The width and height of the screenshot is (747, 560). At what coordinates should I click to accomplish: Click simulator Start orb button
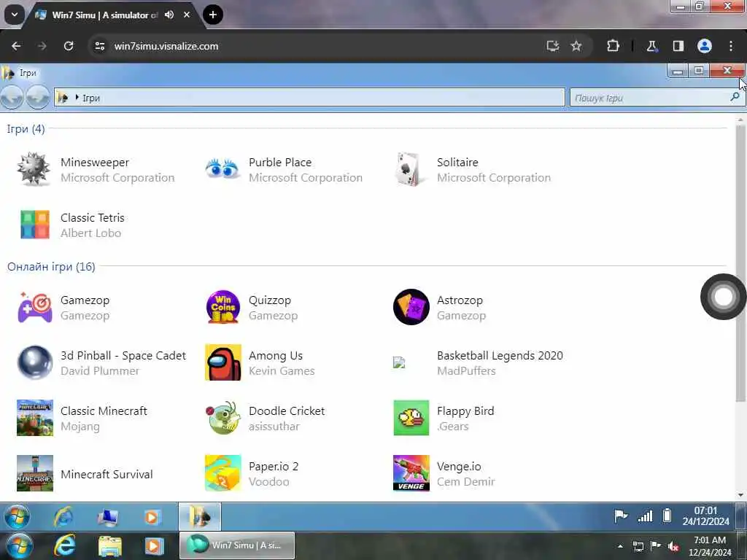point(17,517)
